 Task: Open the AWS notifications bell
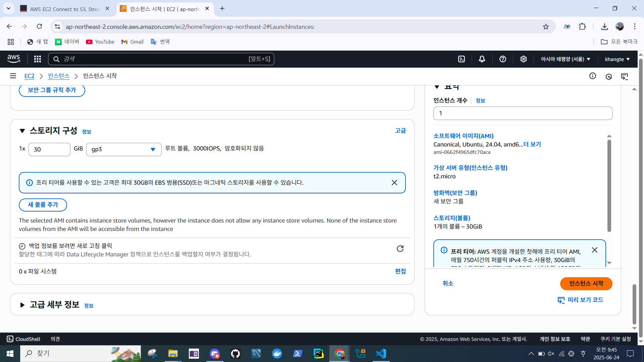tap(482, 59)
